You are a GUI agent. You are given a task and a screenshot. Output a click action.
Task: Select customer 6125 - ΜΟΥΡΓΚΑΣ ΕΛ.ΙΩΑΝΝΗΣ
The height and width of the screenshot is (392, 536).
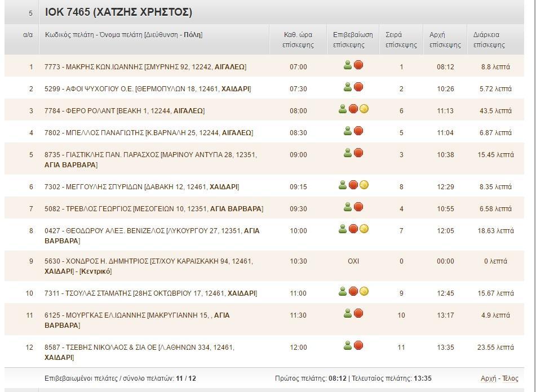(137, 320)
